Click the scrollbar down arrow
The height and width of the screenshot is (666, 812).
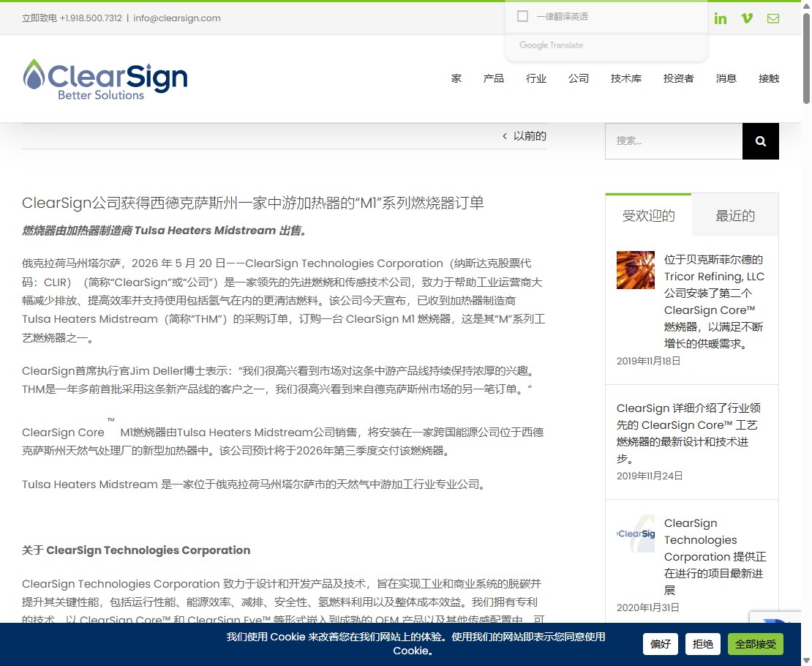806,661
